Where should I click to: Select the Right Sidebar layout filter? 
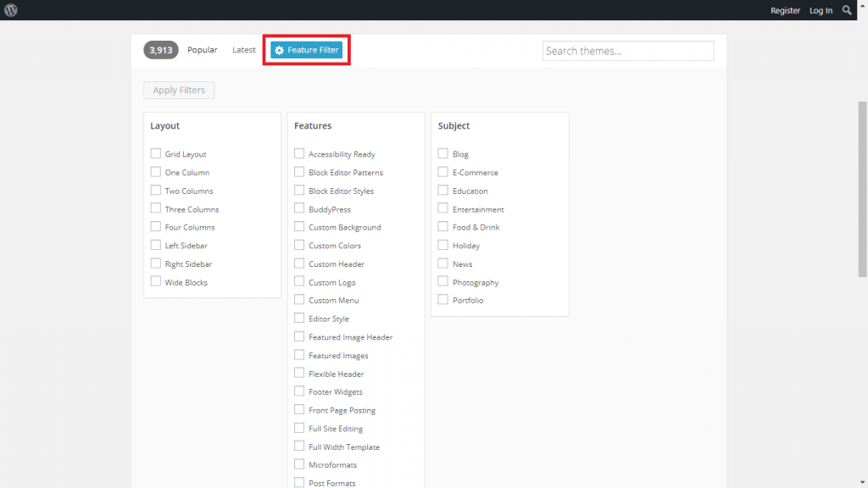156,263
